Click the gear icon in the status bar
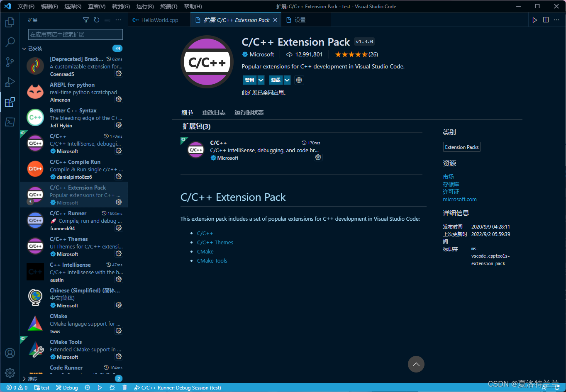The width and height of the screenshot is (566, 392). tap(88, 388)
